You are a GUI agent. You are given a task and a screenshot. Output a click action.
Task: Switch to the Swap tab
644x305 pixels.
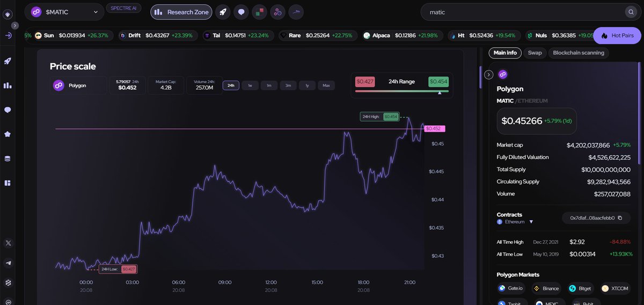[535, 53]
